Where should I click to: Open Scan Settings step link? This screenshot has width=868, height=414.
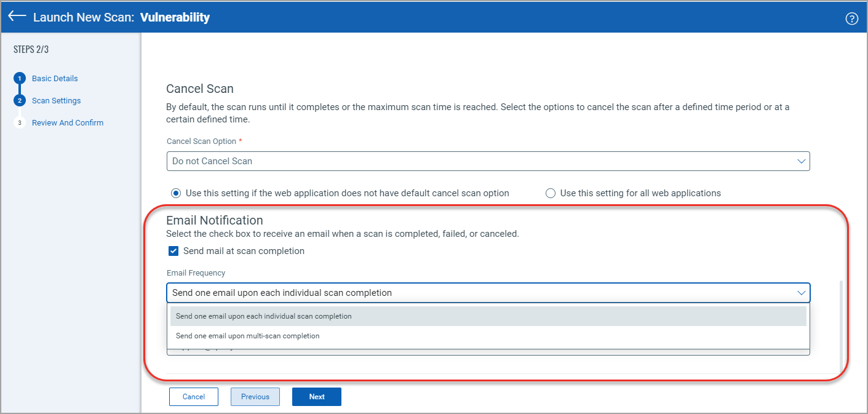[x=56, y=101]
